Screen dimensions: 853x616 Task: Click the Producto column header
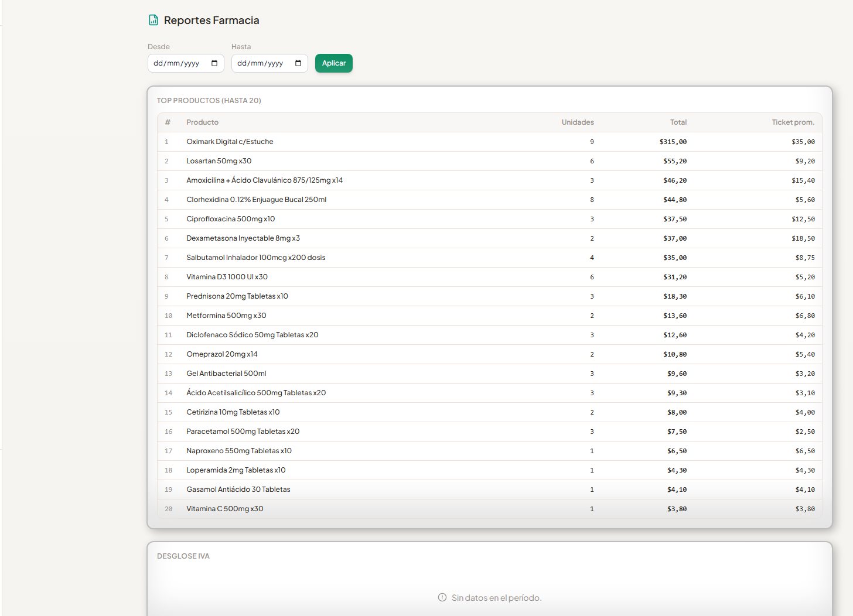tap(202, 122)
